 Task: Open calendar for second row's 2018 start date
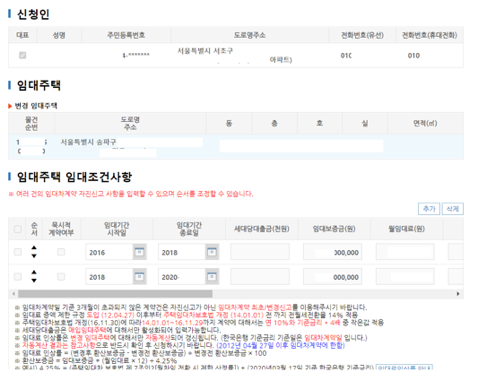click(139, 277)
